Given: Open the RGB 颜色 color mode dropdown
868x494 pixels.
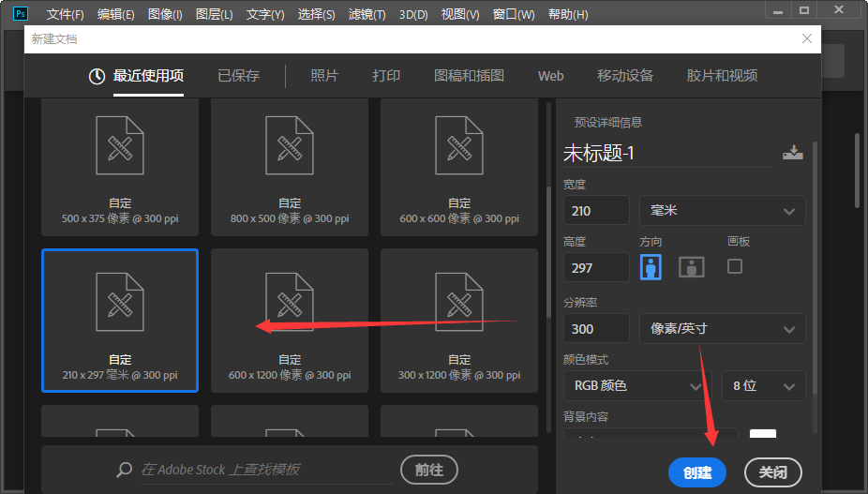Looking at the screenshot, I should (637, 385).
